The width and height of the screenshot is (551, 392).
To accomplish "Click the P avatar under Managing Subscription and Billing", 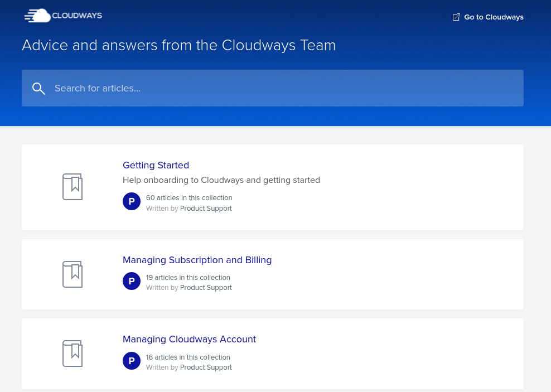I will coord(132,281).
